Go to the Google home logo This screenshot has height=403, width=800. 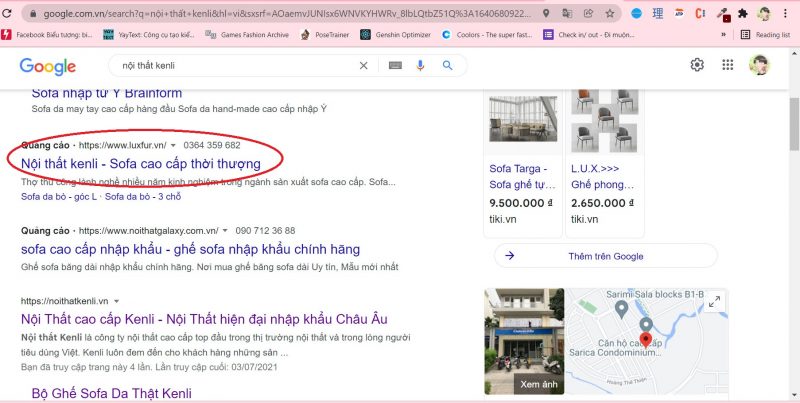[47, 66]
